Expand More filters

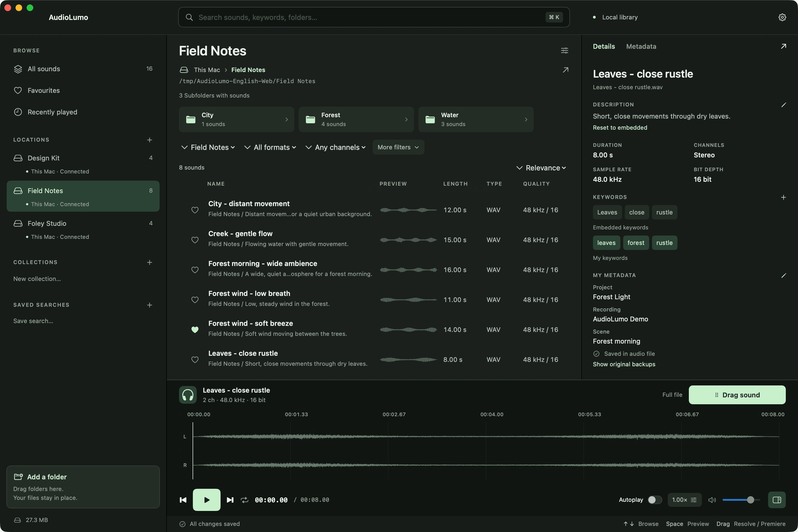[398, 147]
